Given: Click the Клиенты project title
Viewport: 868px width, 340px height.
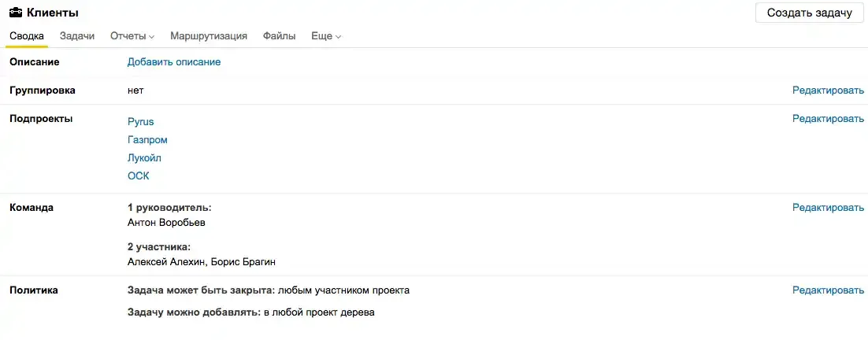Looking at the screenshot, I should pyautogui.click(x=53, y=13).
